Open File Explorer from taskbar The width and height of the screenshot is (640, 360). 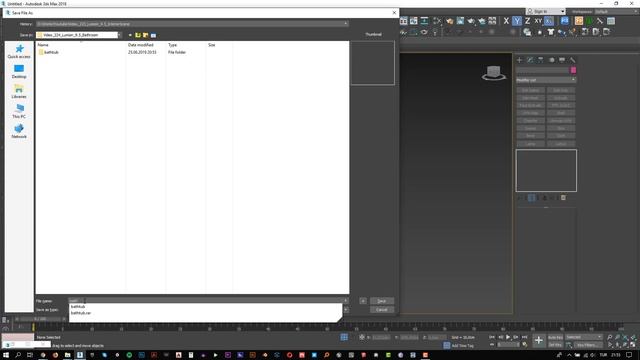click(67, 355)
